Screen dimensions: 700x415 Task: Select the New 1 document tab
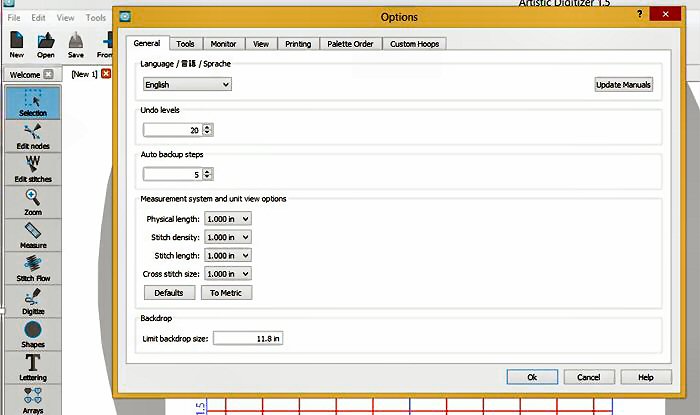click(85, 74)
